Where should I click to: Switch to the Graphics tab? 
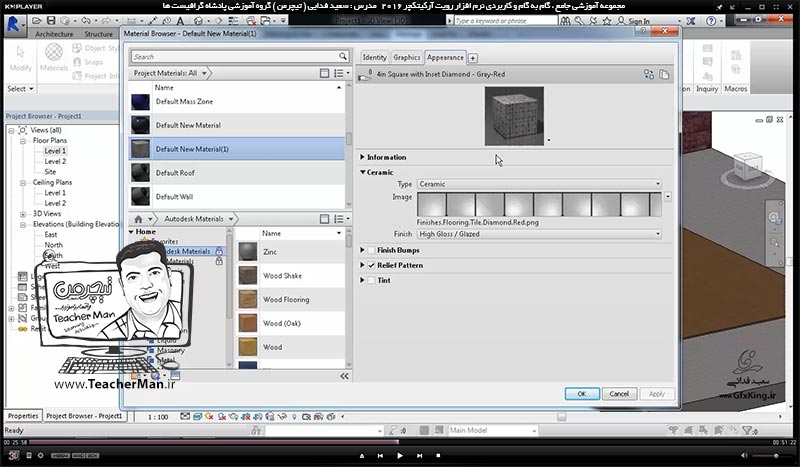[x=407, y=57]
